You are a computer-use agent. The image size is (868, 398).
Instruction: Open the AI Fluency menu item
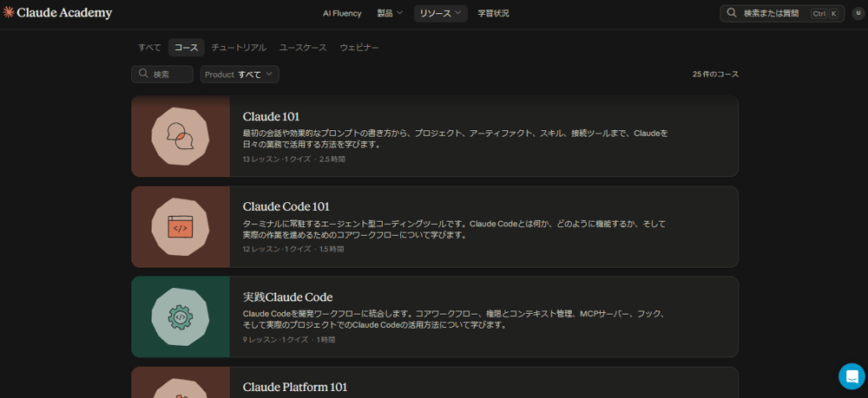342,14
